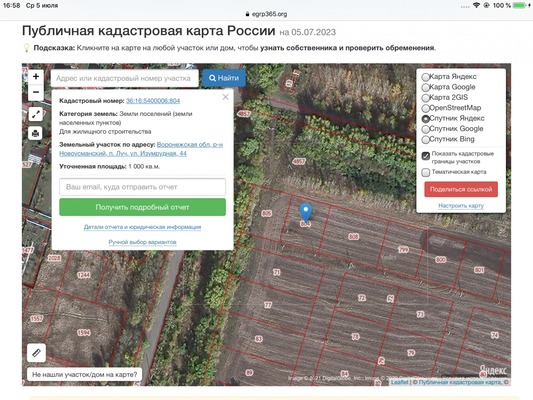This screenshot has height=400, width=533.
Task: Select Спутник Bing satellite layer
Action: pos(425,140)
